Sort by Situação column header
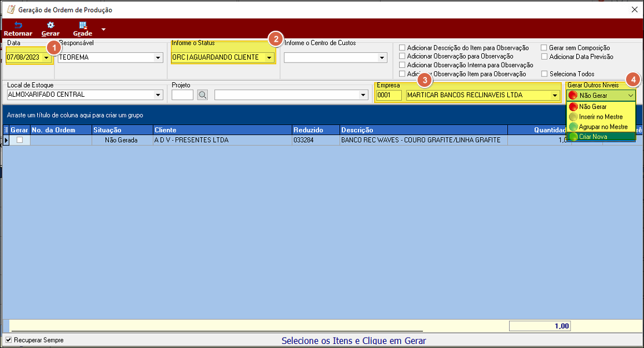The height and width of the screenshot is (348, 644). pos(122,130)
